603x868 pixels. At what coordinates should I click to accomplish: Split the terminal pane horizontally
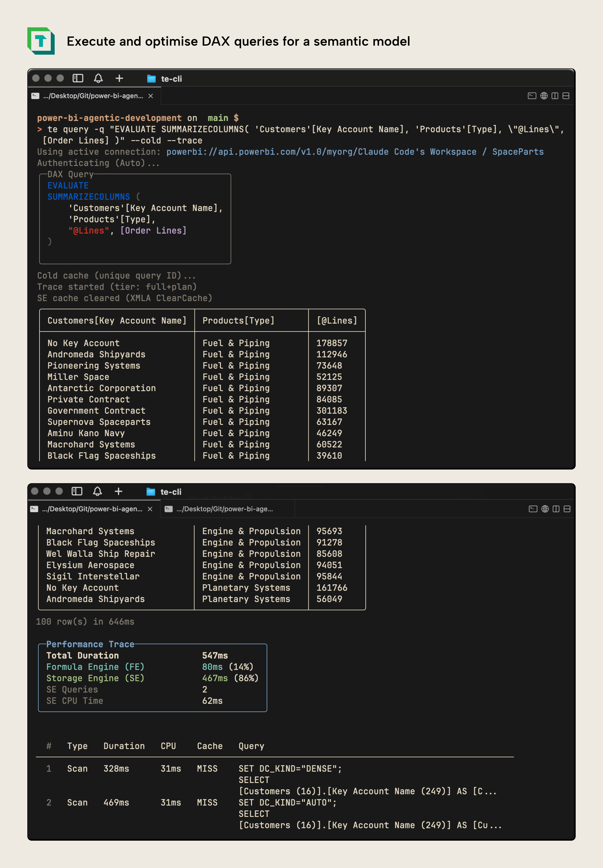[566, 95]
